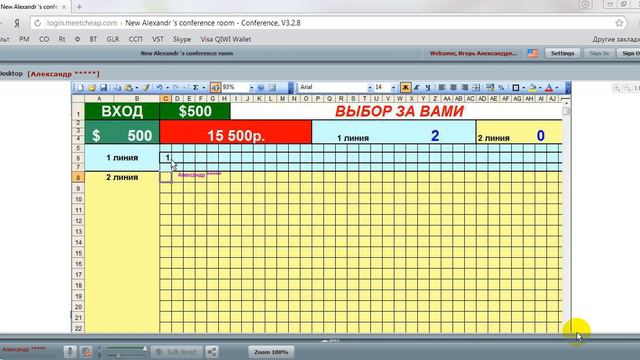Open the Visa QIWI Wallet bookmark

[226, 39]
